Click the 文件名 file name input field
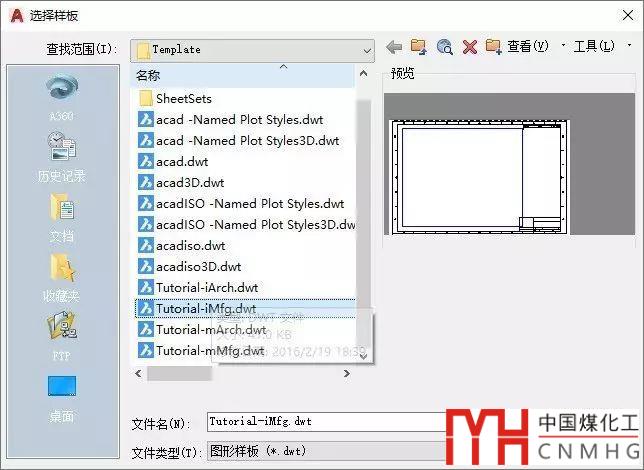Screen dimensions: 644x470 320,422
